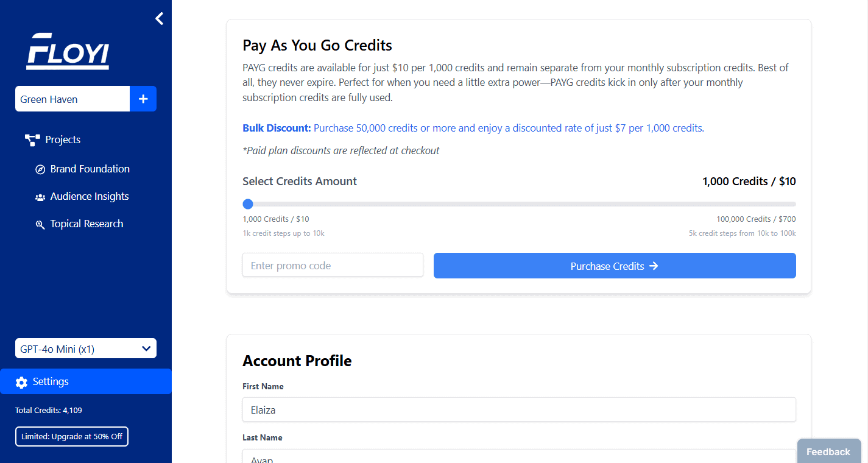Click the Topical Research magnifier icon
The height and width of the screenshot is (463, 868).
(40, 224)
